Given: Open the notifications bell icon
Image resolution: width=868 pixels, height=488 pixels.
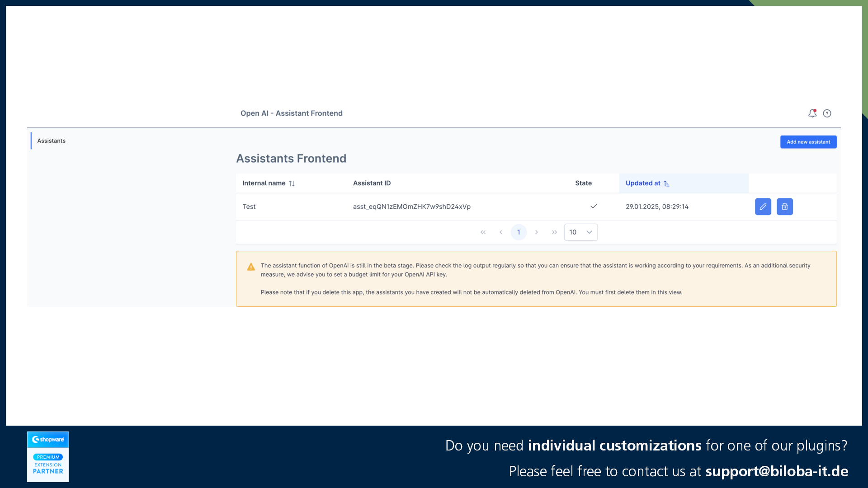Looking at the screenshot, I should [x=812, y=113].
